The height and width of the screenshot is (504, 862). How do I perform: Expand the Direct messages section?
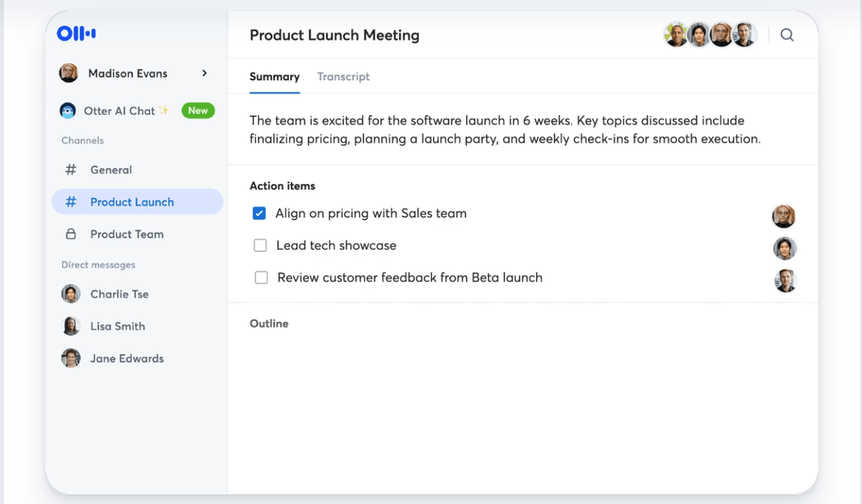point(98,264)
